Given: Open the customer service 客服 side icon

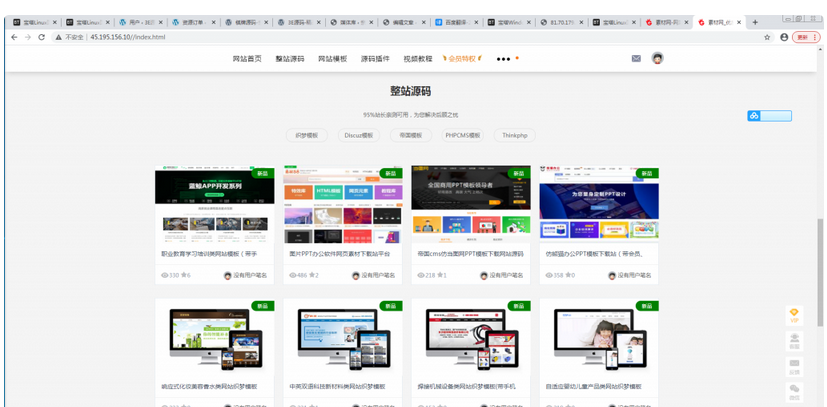Looking at the screenshot, I should pyautogui.click(x=794, y=341).
